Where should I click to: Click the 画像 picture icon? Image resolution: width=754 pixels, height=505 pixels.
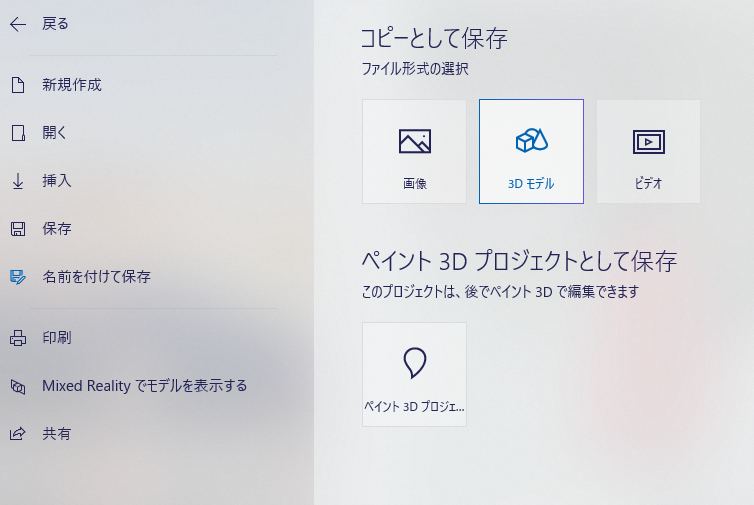tap(415, 141)
